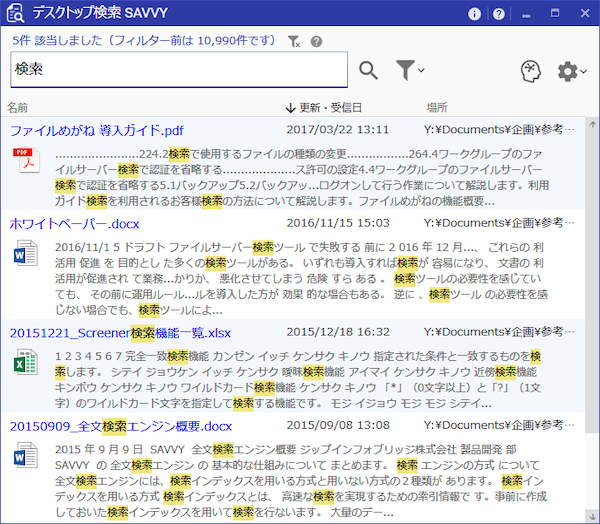This screenshot has width=600, height=524.
Task: Click Word icon of 全文検索エンジン概要.docx
Action: (26, 455)
